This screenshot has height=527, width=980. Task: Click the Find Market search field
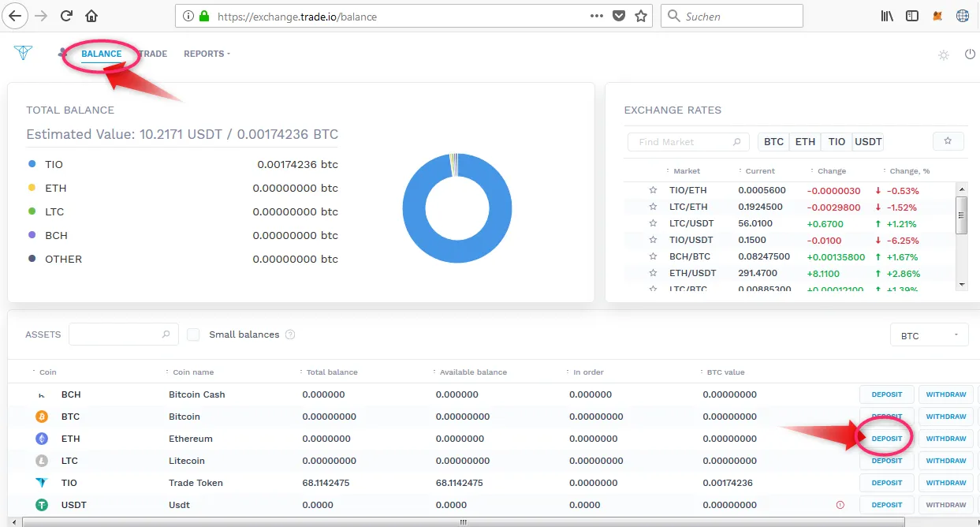tap(688, 142)
